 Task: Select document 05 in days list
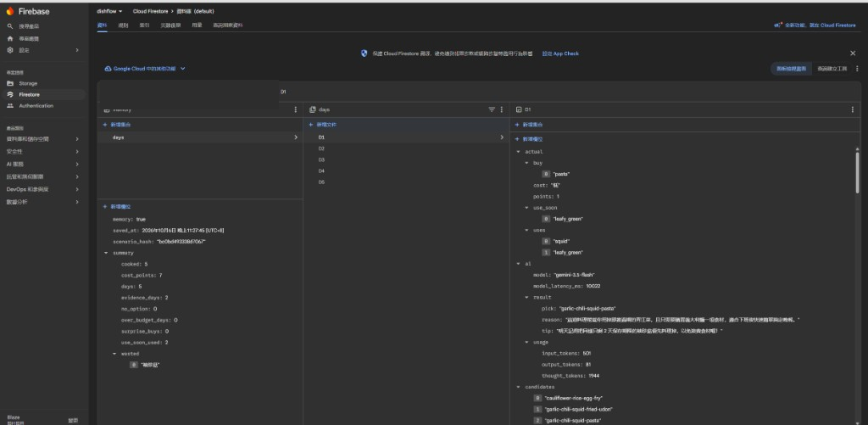[x=406, y=182]
